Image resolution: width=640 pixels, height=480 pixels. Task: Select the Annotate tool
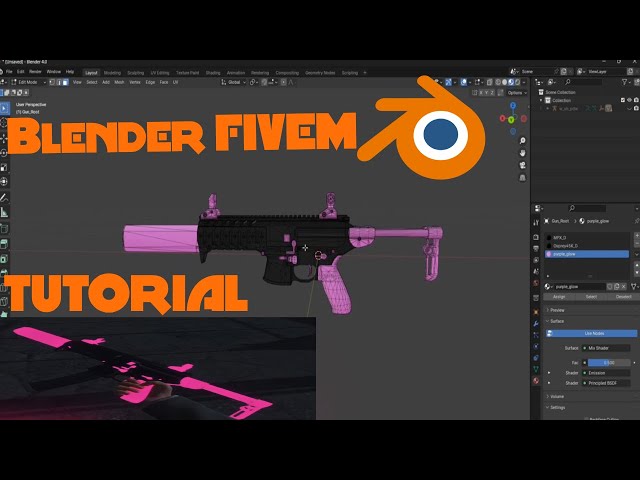click(x=4, y=198)
